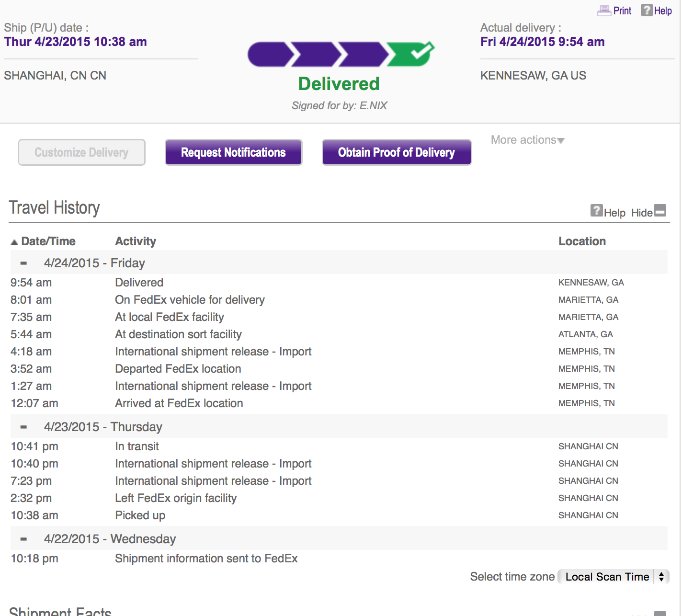
Task: Select 'Shipment information sent to FedEx' row
Action: [x=339, y=559]
